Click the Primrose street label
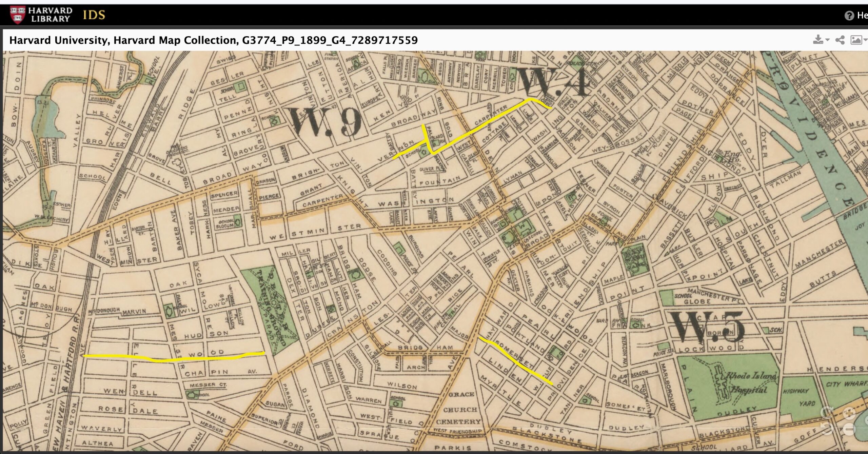The image size is (868, 454). [x=103, y=100]
